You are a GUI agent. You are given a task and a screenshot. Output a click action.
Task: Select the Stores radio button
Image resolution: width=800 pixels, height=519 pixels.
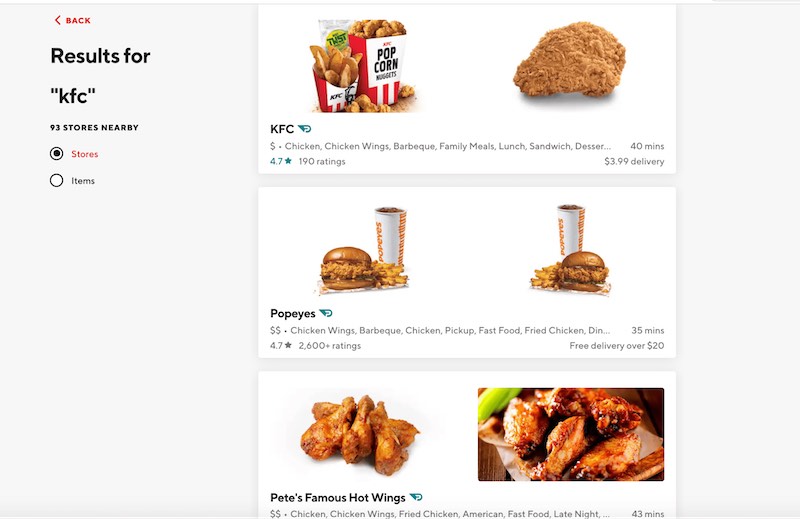57,154
